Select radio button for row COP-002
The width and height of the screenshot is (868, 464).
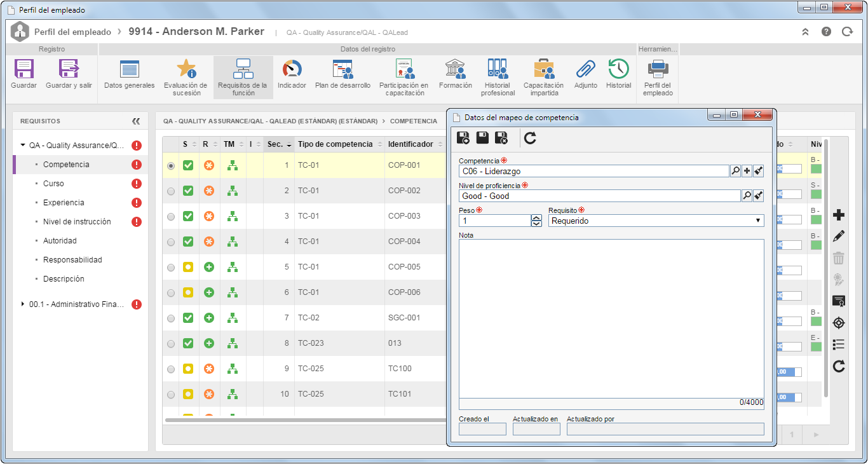pyautogui.click(x=171, y=191)
